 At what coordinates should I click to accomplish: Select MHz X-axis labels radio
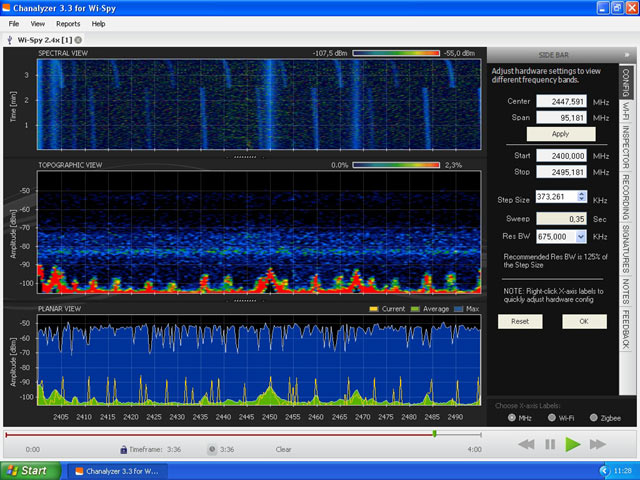tap(511, 418)
